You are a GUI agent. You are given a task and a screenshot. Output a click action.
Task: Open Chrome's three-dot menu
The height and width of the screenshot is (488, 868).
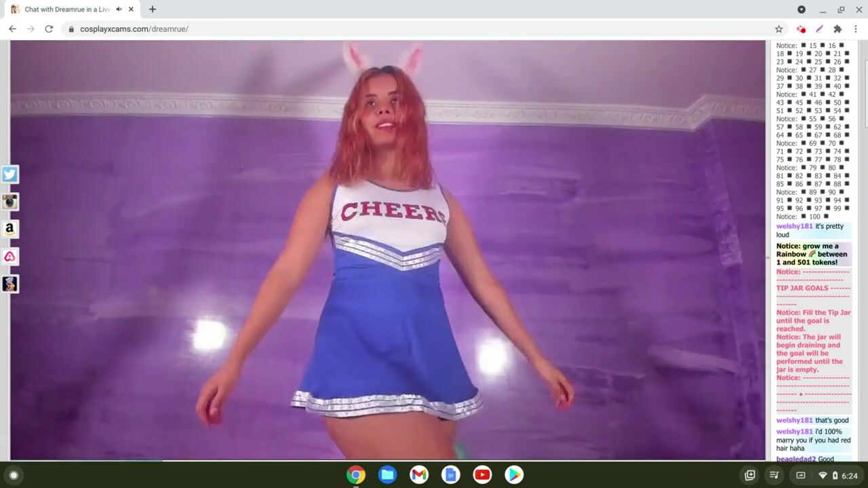[x=856, y=29]
